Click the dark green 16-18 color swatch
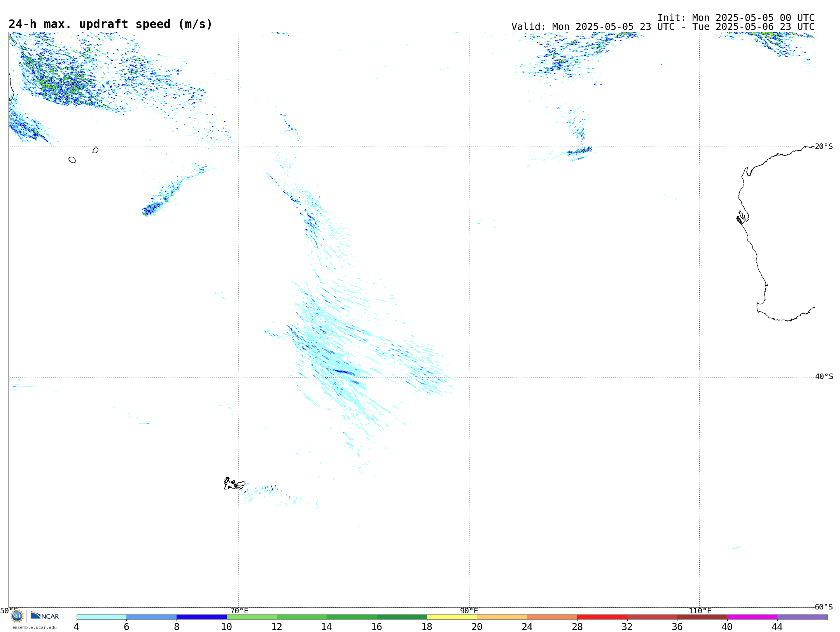 point(402,617)
